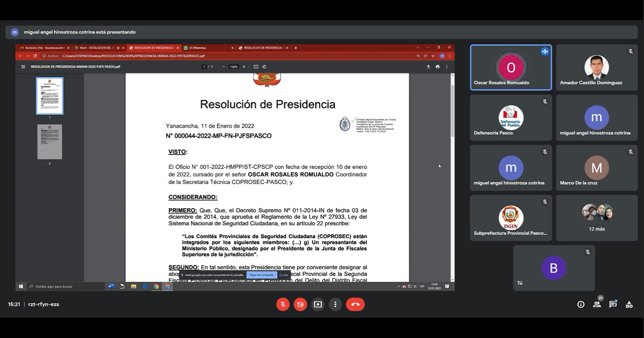This screenshot has width=644, height=338.
Task: Open Word from the taskbar
Action: pos(111,286)
